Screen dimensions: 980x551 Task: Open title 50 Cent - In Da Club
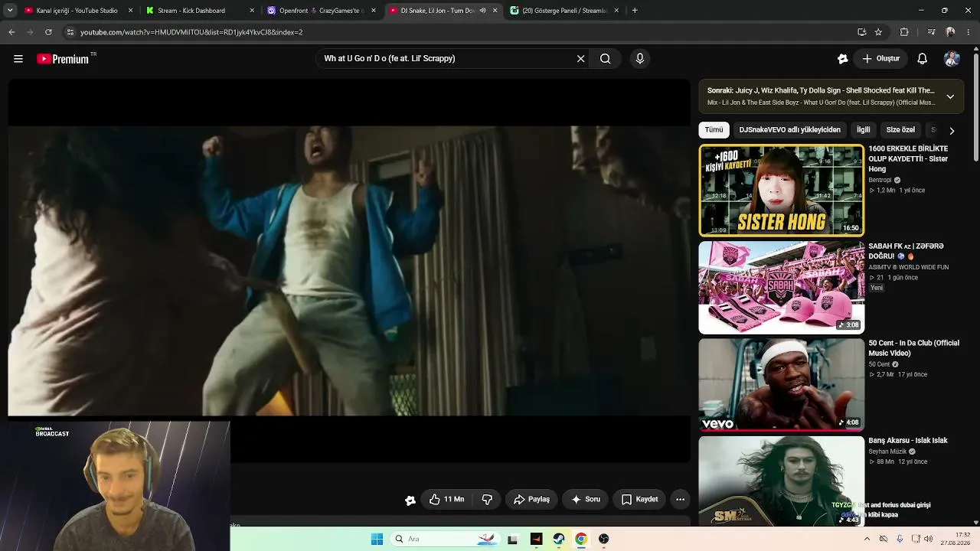[913, 348]
